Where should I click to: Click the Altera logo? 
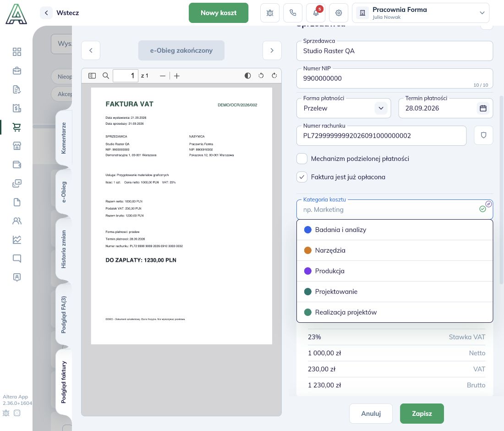point(16,14)
